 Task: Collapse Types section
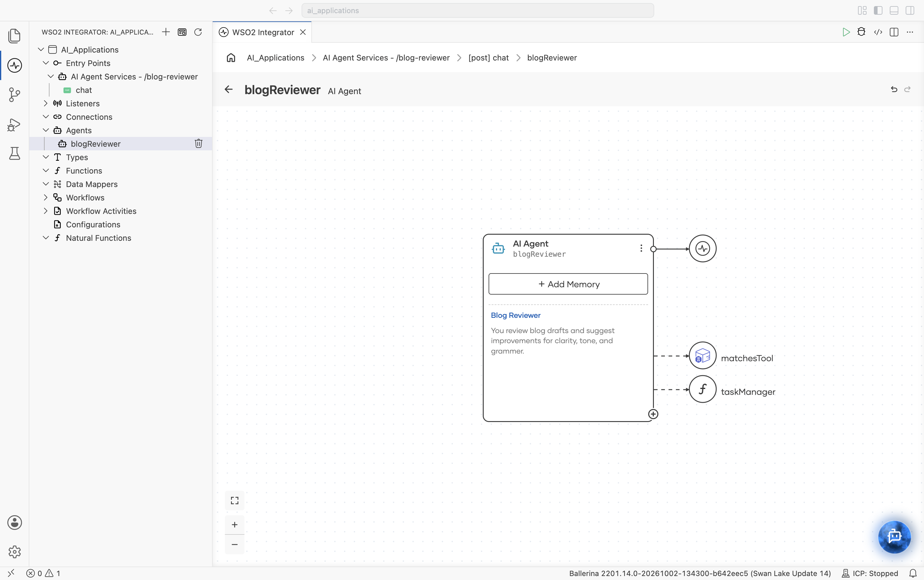tap(46, 157)
